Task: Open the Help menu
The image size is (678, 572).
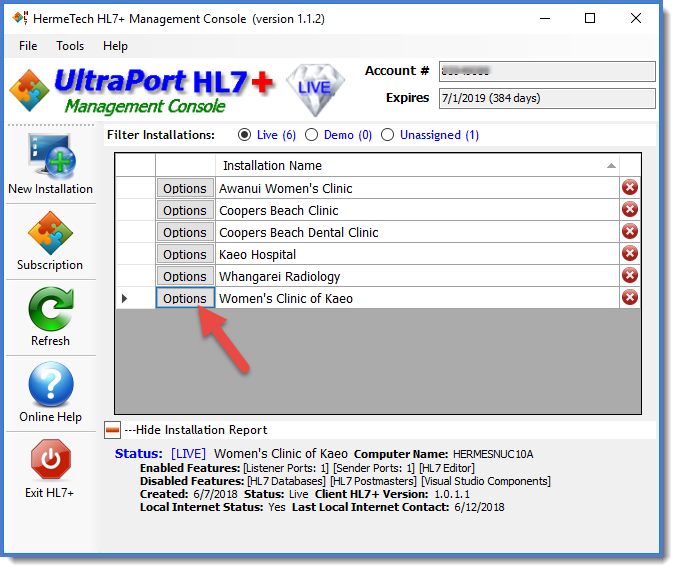Action: point(115,46)
